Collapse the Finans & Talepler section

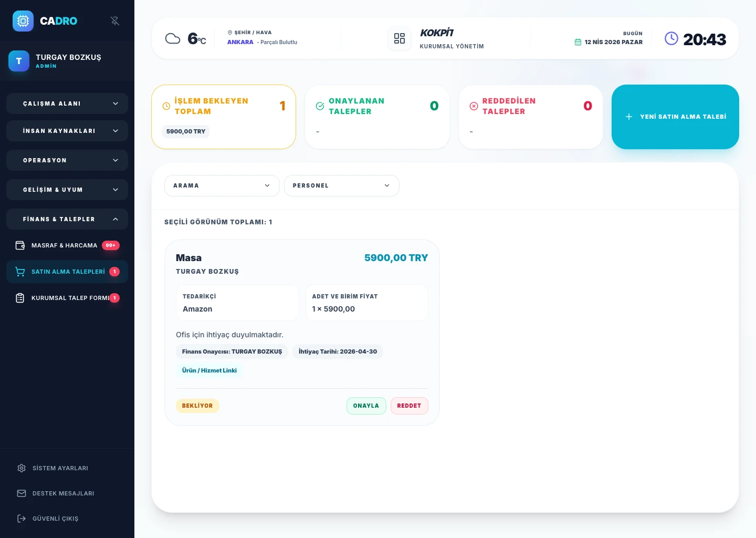click(67, 219)
